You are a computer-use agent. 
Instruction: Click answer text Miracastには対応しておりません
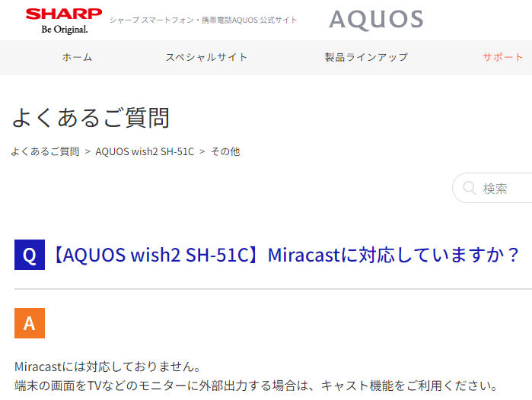(x=108, y=367)
